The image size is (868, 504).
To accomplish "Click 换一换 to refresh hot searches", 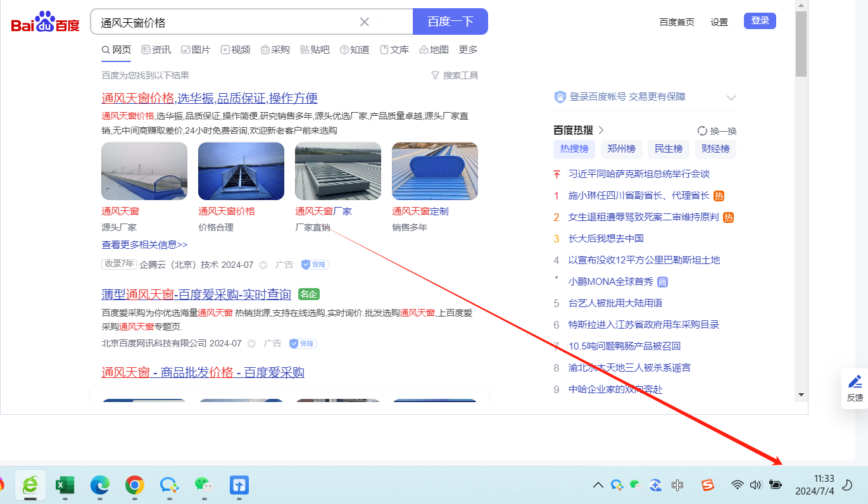I will pos(717,131).
